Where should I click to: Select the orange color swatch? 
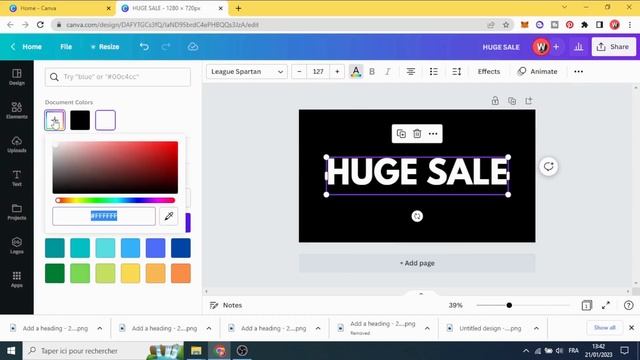point(181,273)
